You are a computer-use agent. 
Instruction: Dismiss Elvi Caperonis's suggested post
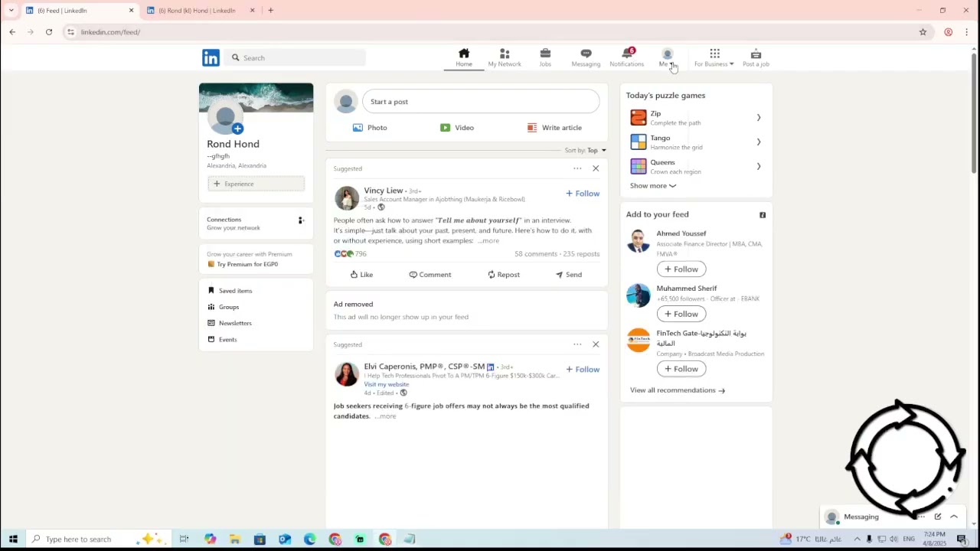(596, 344)
